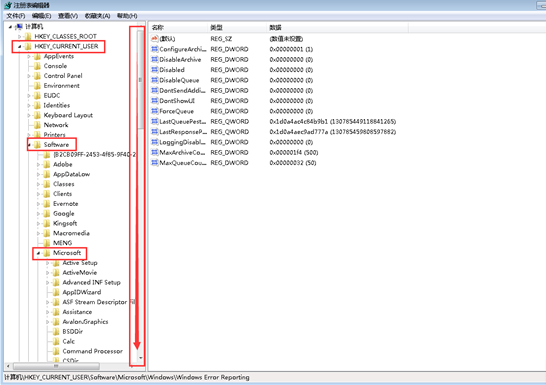
Task: Click the Keyboard Layout folder icon
Action: click(38, 115)
